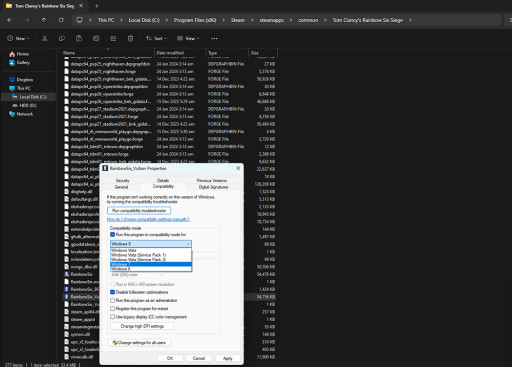Toggle Run this program in compatibility mode
The image size is (512, 367).
click(113, 235)
